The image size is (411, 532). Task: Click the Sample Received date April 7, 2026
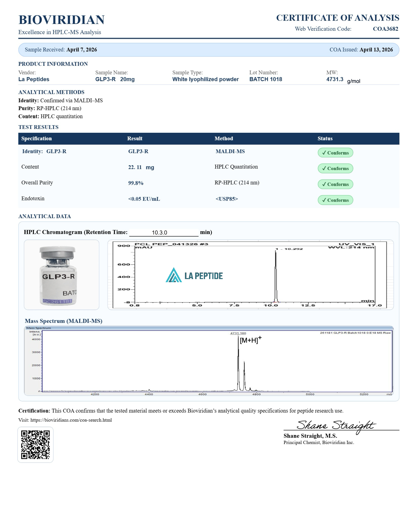(x=81, y=50)
